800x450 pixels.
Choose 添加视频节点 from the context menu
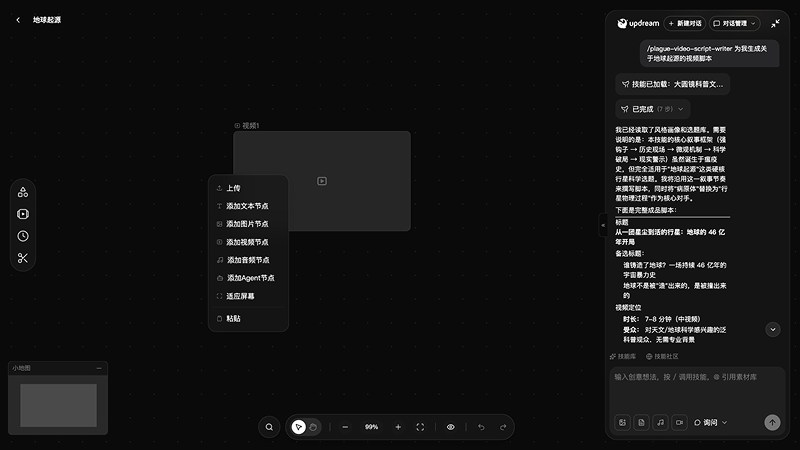tap(248, 242)
